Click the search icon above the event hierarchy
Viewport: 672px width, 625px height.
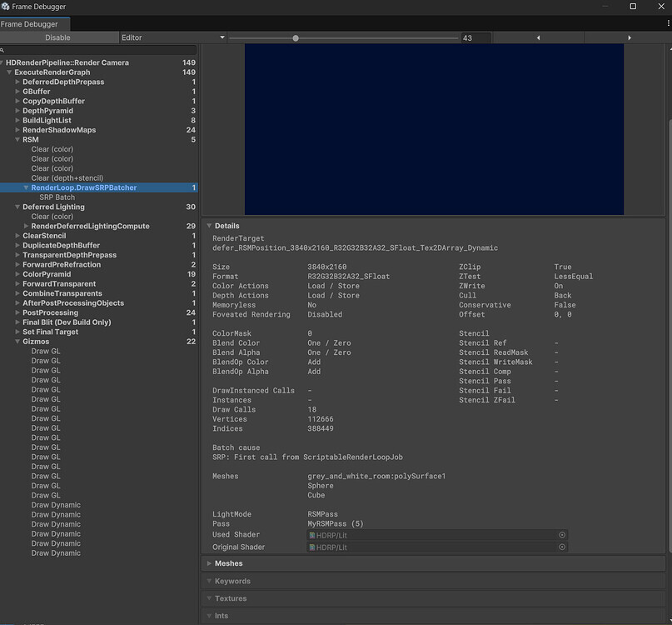[x=5, y=50]
